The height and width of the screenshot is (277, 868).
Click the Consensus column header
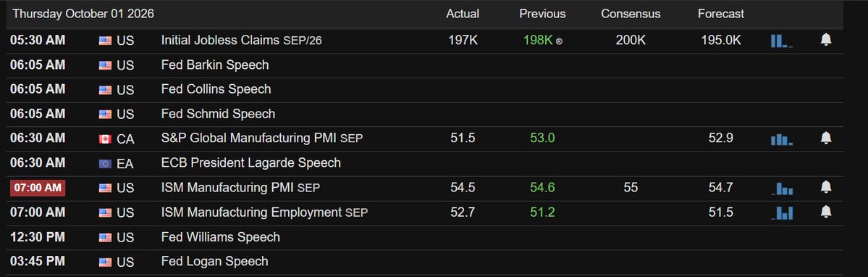(x=631, y=14)
